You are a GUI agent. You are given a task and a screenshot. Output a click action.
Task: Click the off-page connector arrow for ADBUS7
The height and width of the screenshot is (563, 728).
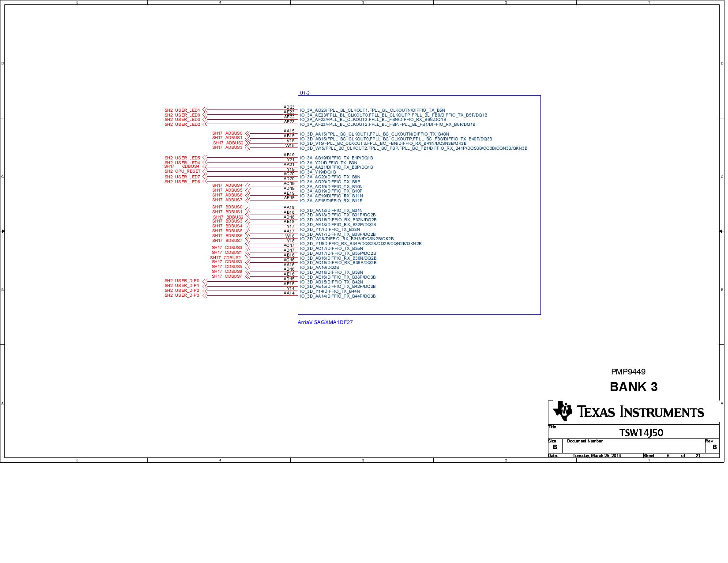248,200
